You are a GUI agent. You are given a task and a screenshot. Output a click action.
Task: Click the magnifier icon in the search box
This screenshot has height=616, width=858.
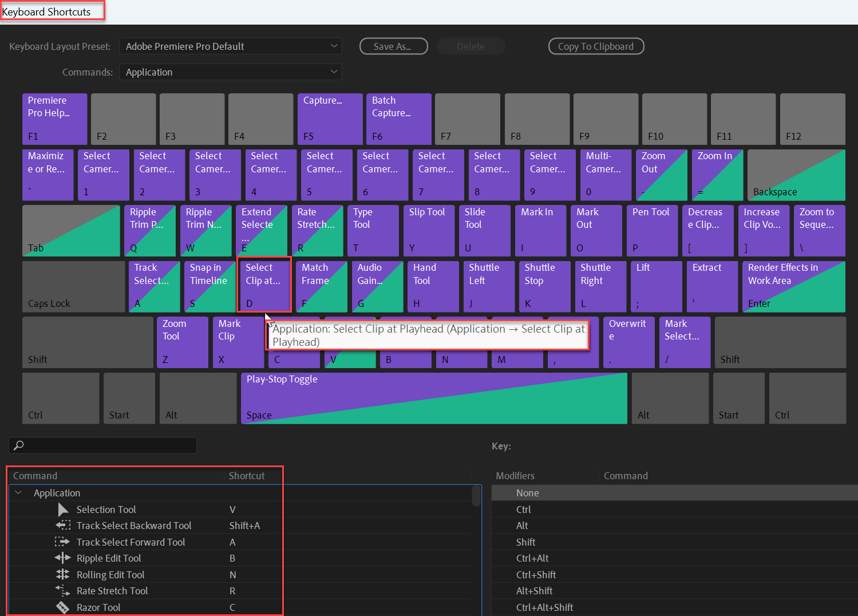coord(19,445)
